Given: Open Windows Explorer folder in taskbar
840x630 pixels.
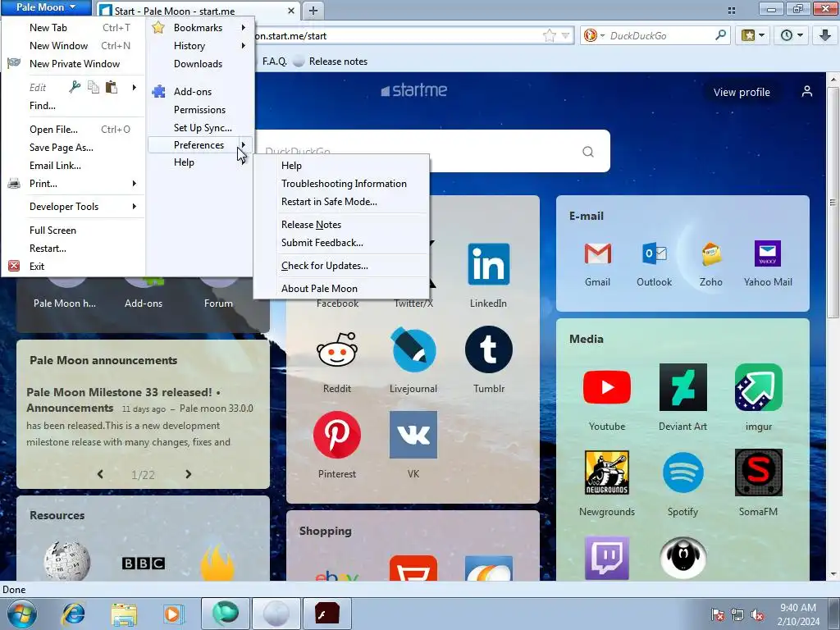Looking at the screenshot, I should coord(124,614).
